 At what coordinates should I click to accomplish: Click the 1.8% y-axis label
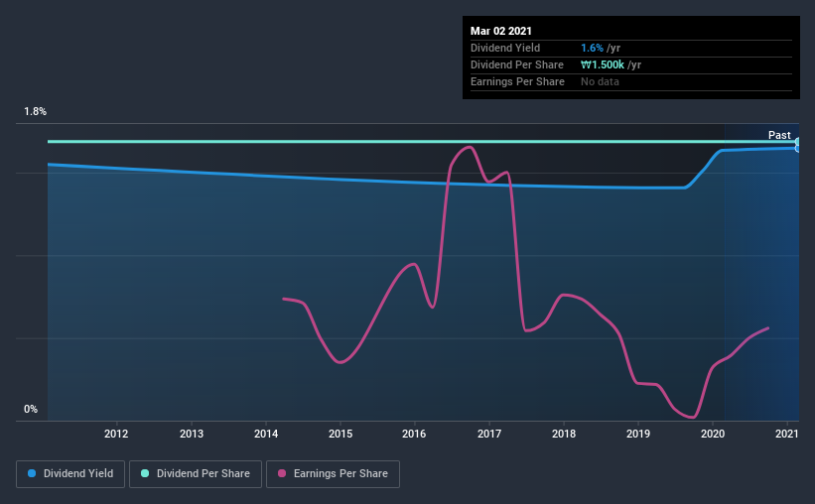pyautogui.click(x=35, y=112)
